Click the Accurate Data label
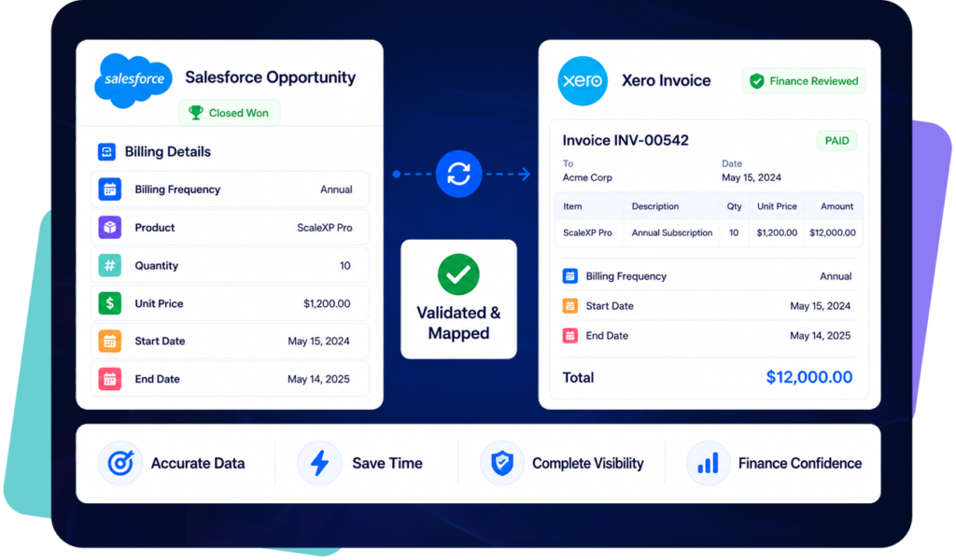This screenshot has width=956, height=560. point(198,463)
